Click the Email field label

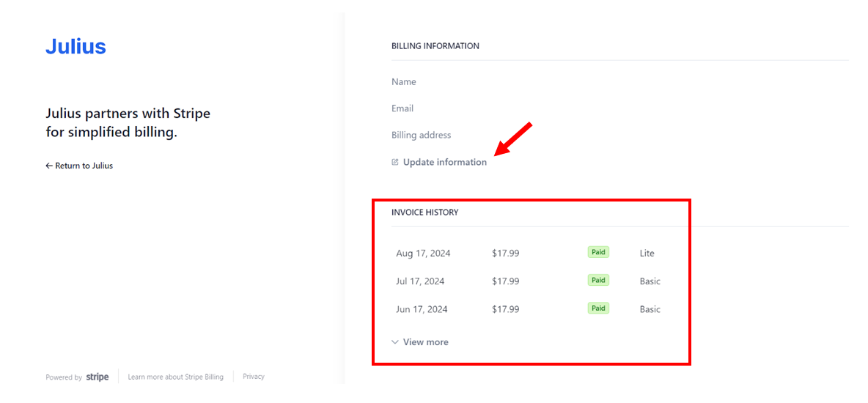[x=402, y=108]
